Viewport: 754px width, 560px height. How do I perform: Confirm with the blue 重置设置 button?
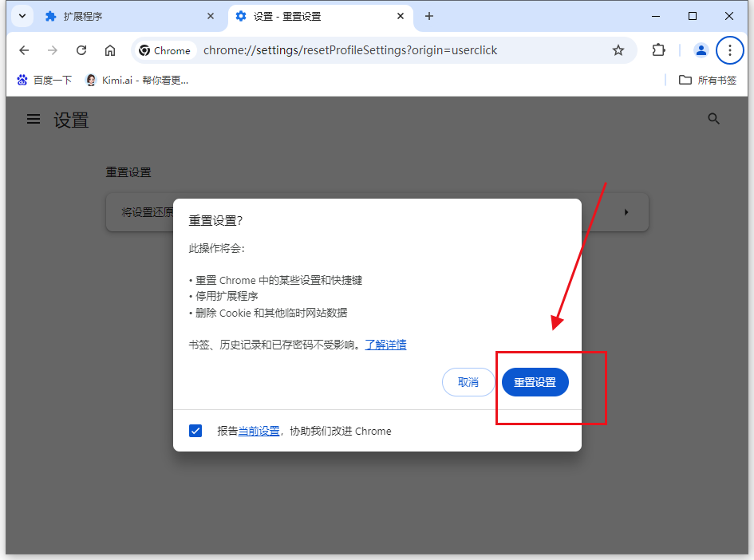[x=535, y=382]
